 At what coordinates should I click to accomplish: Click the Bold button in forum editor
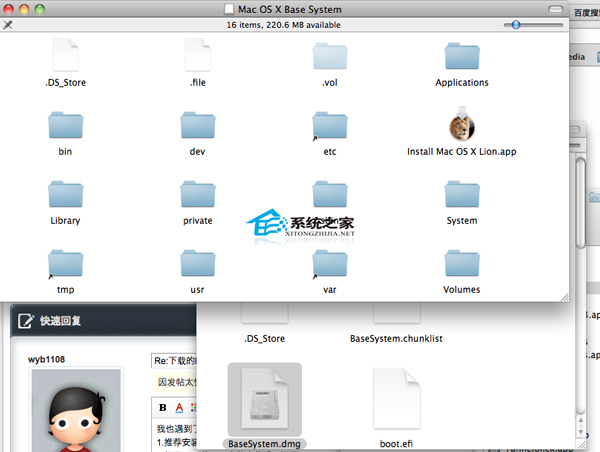point(163,408)
